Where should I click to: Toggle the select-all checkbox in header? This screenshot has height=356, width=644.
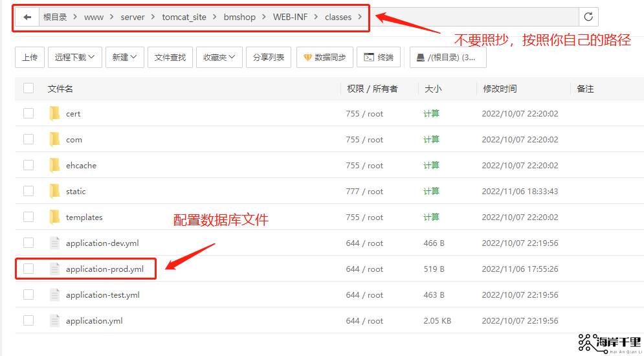tap(28, 89)
